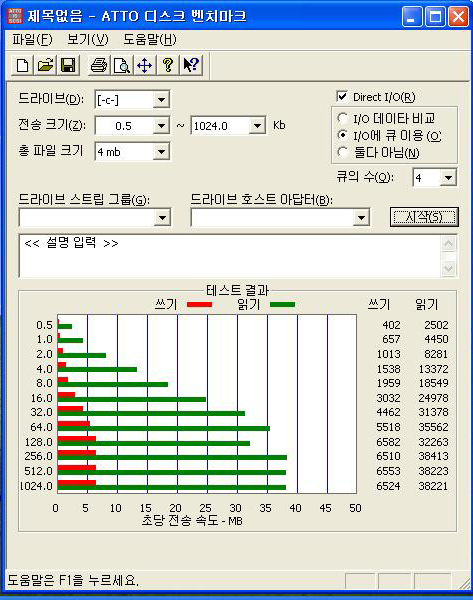
Task: Select the I/O 데이타 비교 radio button
Action: click(x=343, y=118)
